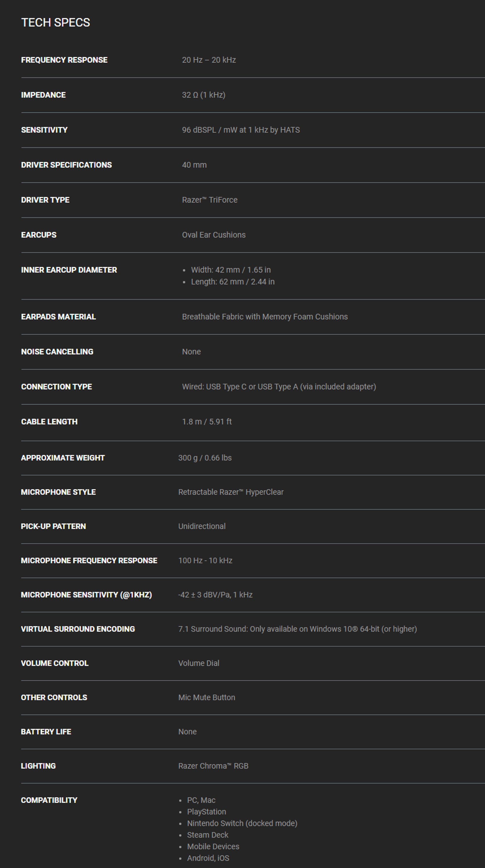Select the 'VIRTUAL SURROUND ENCODING' label
Image resolution: width=485 pixels, height=868 pixels.
[78, 630]
